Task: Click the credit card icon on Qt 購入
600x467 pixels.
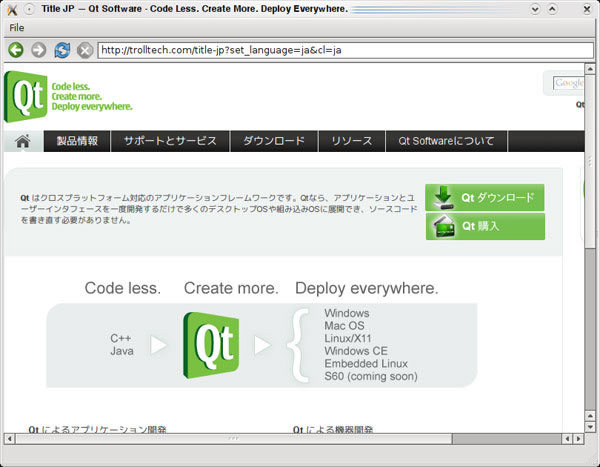Action: point(444,226)
